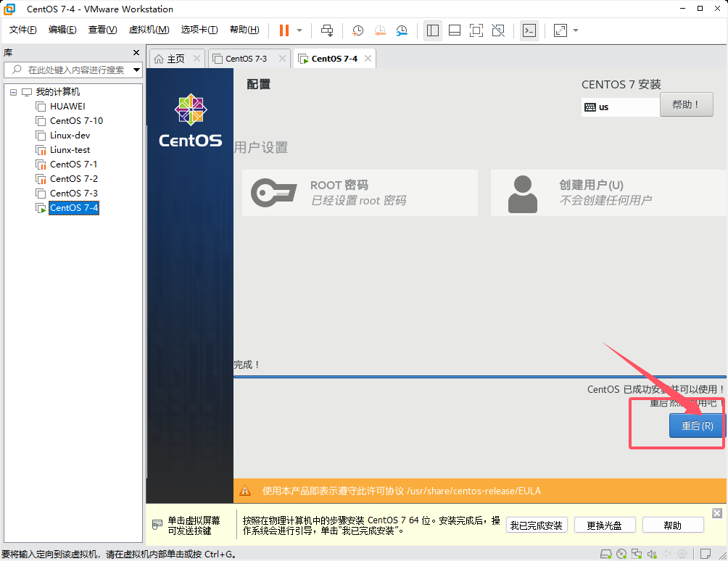Click the CentOS logo in the installer

(x=191, y=120)
